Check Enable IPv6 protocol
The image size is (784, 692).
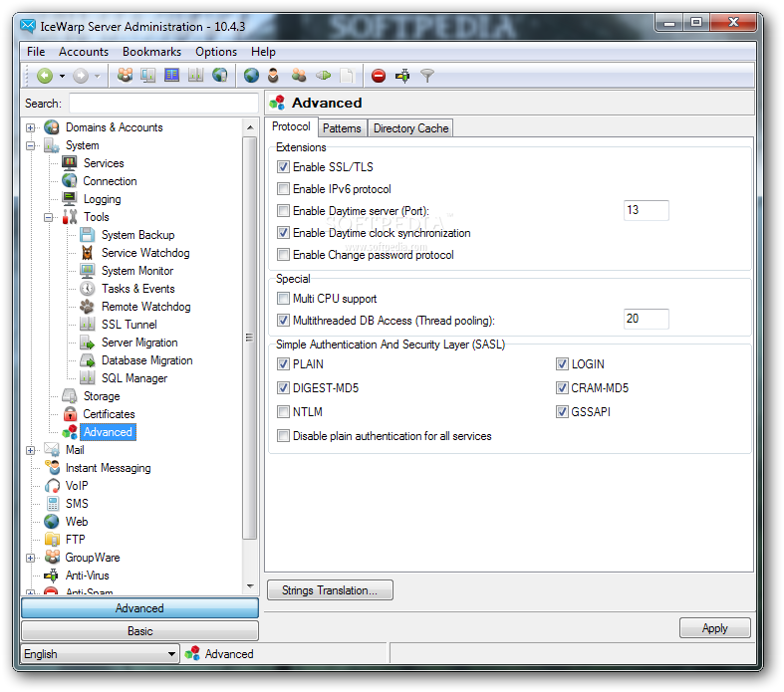(x=283, y=189)
